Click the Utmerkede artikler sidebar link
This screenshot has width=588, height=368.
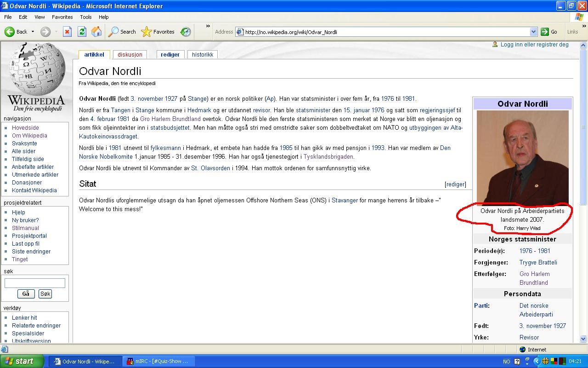point(35,175)
